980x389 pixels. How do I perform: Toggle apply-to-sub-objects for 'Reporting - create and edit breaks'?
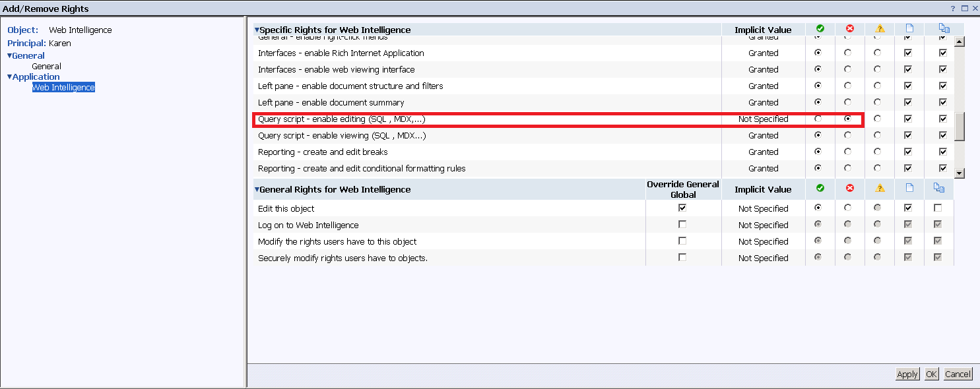pyautogui.click(x=943, y=152)
